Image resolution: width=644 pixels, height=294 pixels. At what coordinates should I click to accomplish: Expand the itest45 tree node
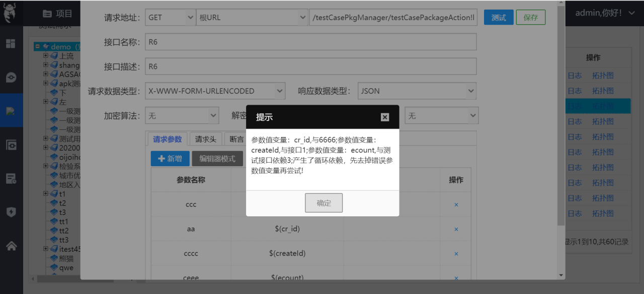click(46, 249)
